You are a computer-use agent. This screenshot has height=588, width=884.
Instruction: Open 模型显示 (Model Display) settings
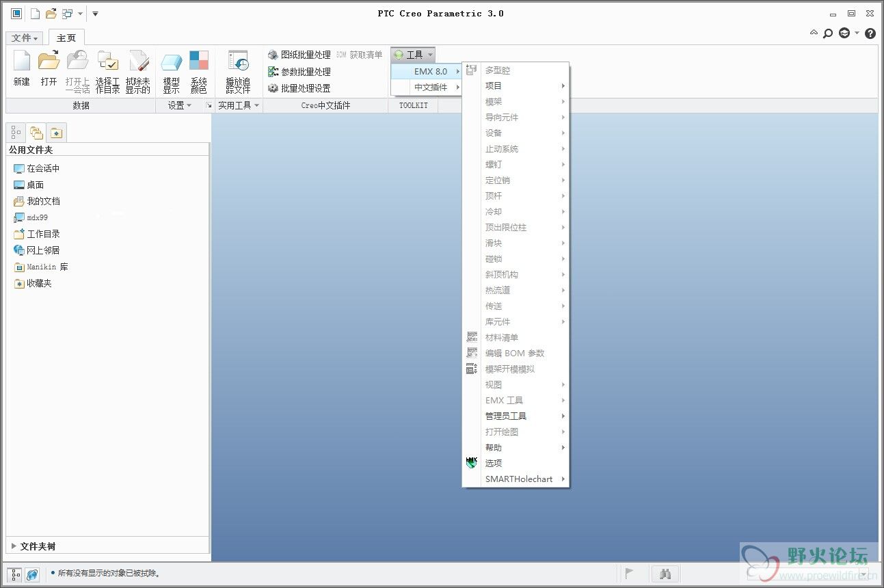point(171,71)
